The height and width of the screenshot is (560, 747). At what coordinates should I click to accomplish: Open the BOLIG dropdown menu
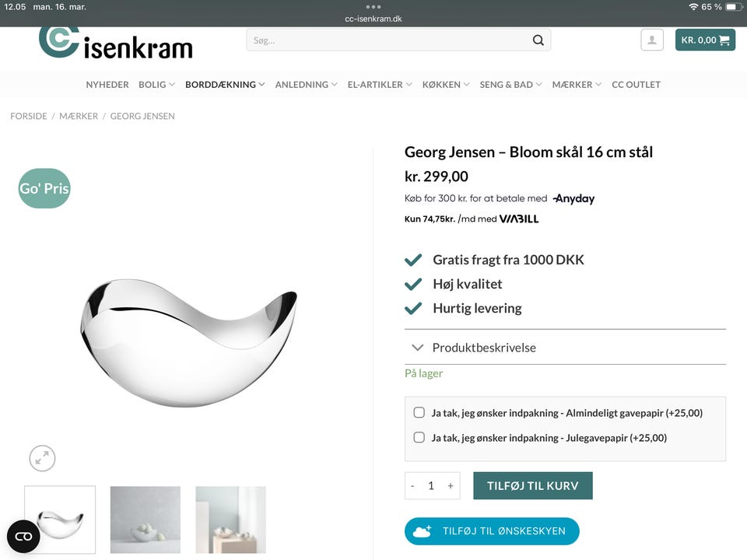click(x=156, y=85)
